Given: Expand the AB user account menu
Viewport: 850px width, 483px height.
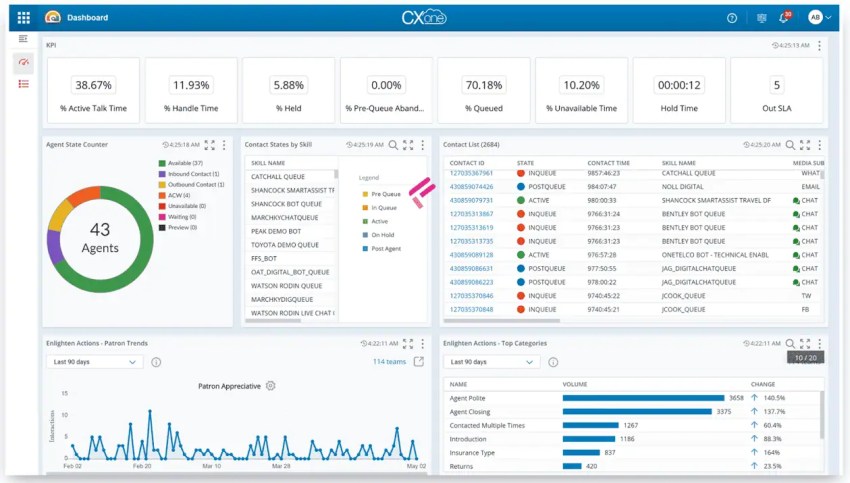Looking at the screenshot, I should 820,18.
